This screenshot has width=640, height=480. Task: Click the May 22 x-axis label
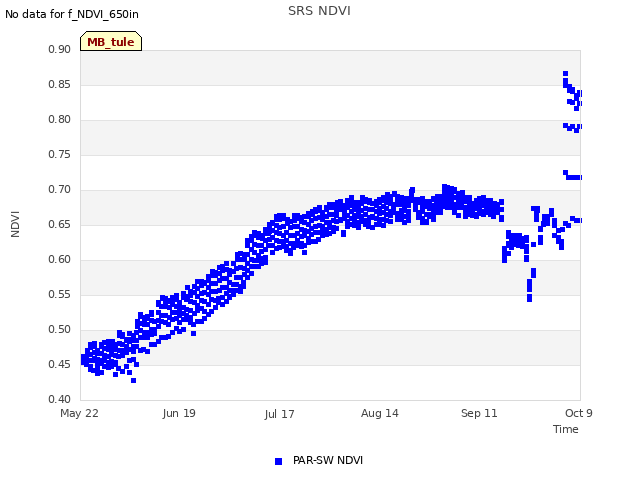click(x=79, y=413)
